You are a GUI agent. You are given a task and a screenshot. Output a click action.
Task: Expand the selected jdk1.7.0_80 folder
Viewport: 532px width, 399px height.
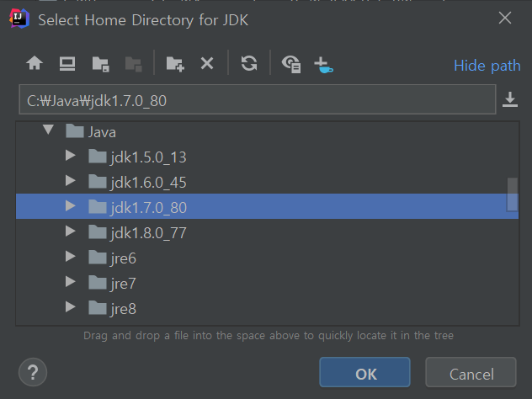point(70,205)
